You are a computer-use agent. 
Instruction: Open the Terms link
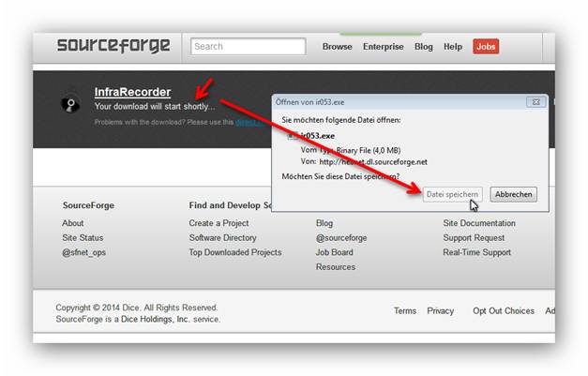[404, 310]
